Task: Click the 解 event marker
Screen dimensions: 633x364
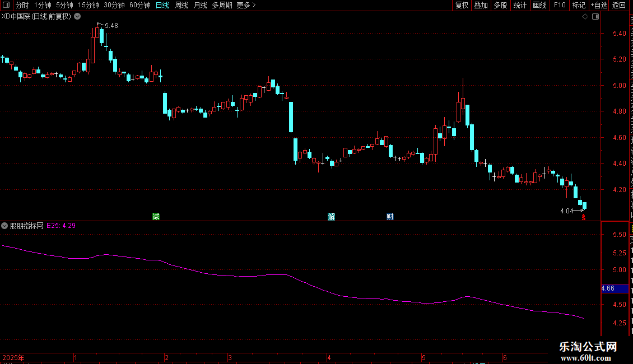Action: tap(332, 217)
